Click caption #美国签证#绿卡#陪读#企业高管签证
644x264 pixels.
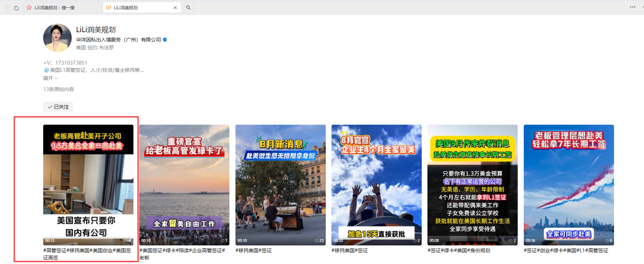pyautogui.click(x=182, y=254)
